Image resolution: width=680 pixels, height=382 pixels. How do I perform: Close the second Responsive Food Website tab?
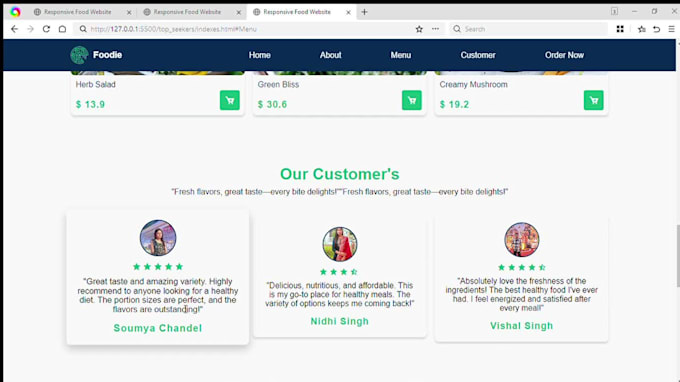239,13
